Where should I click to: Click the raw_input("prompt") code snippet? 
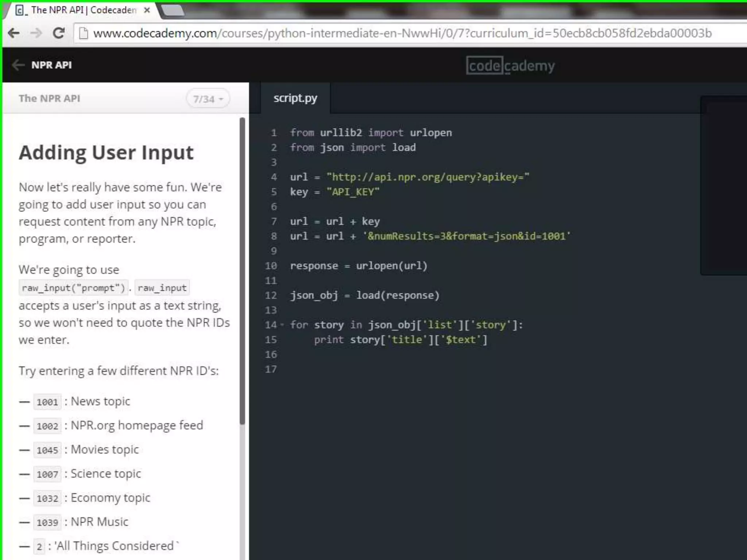point(73,288)
